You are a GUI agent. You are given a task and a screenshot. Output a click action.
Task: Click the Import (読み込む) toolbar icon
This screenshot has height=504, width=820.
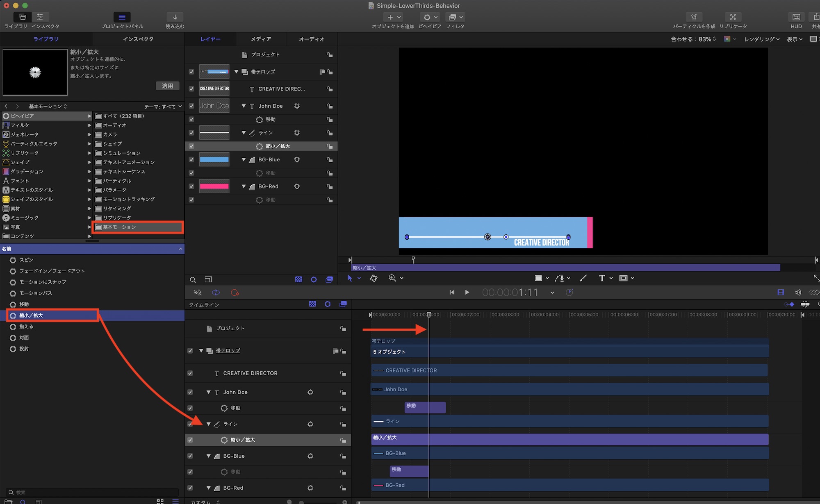(x=175, y=17)
